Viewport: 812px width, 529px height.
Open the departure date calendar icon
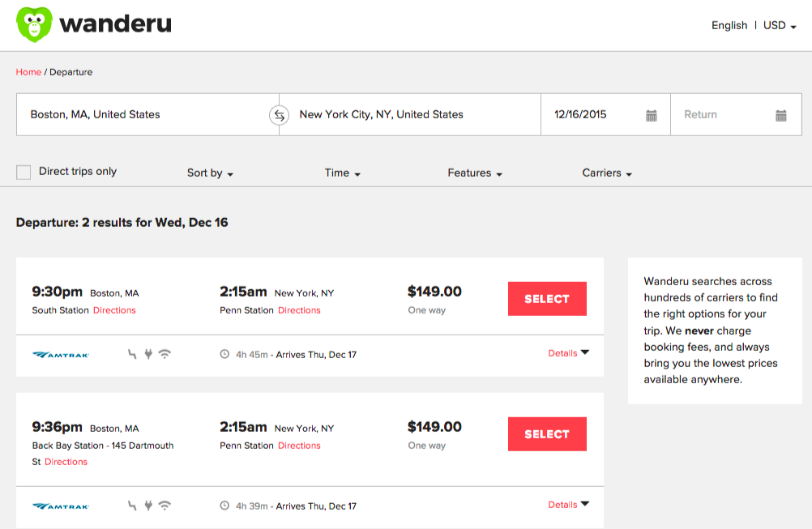pyautogui.click(x=652, y=115)
